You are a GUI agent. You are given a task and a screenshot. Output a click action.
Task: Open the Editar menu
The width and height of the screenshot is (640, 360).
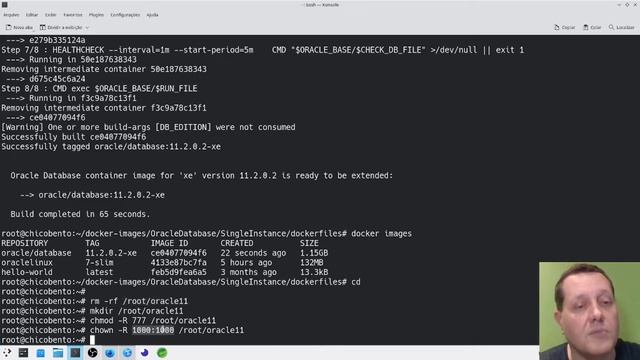coord(32,15)
